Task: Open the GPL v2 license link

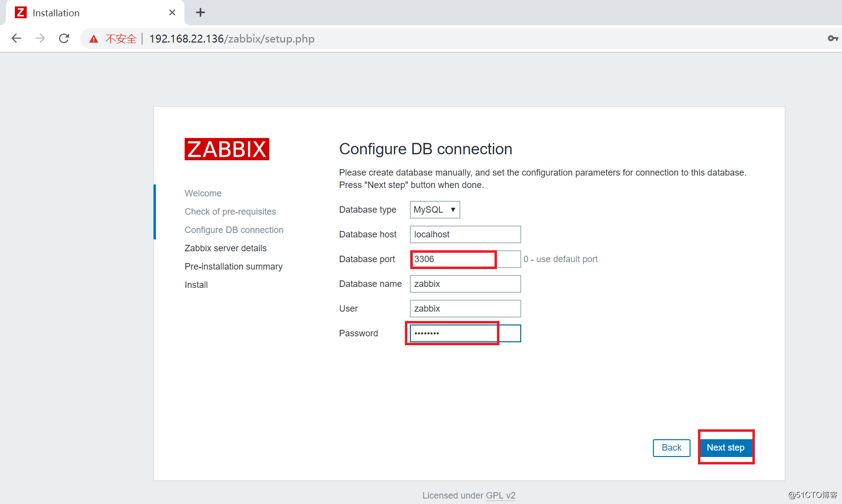Action: click(500, 496)
